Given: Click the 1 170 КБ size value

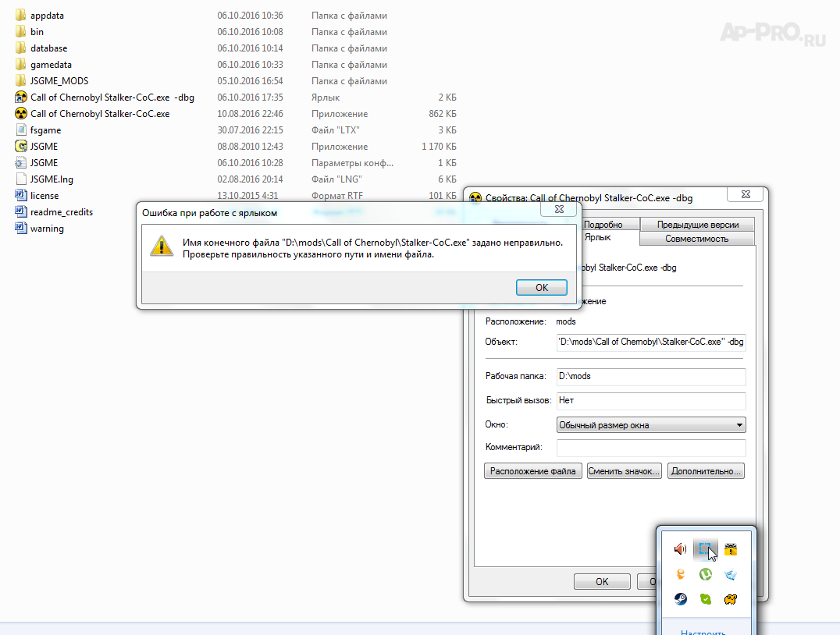Looking at the screenshot, I should 439,146.
